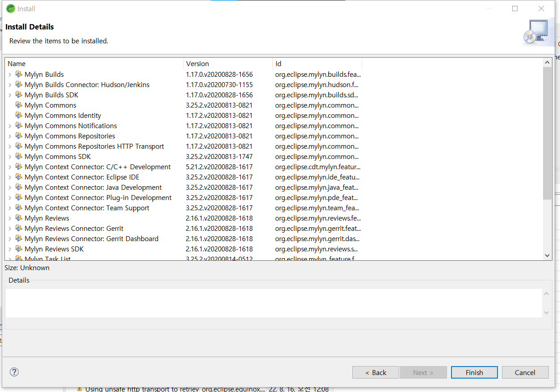Select id org.eclipse.mylyn.pde_feat... cell
The image size is (560, 392).
coord(317,198)
